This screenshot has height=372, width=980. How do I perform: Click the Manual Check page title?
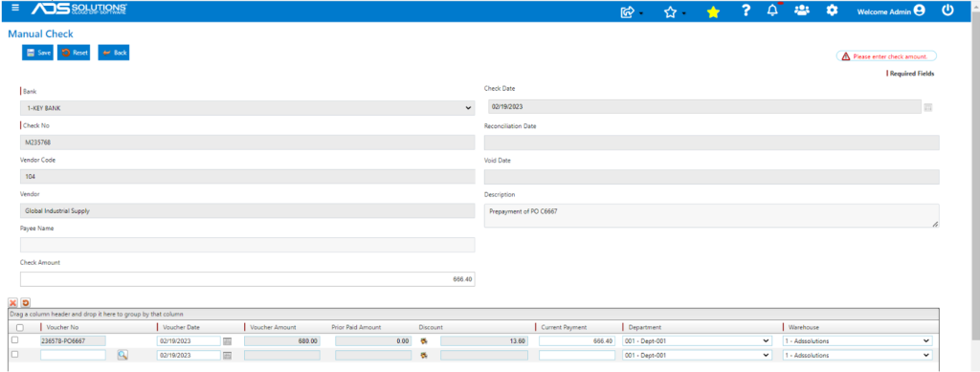point(40,33)
